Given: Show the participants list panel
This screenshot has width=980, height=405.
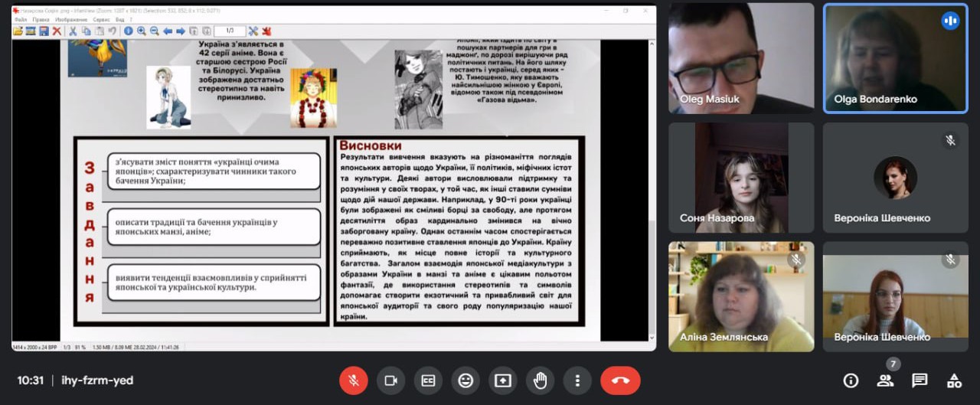Looking at the screenshot, I should (x=885, y=381).
